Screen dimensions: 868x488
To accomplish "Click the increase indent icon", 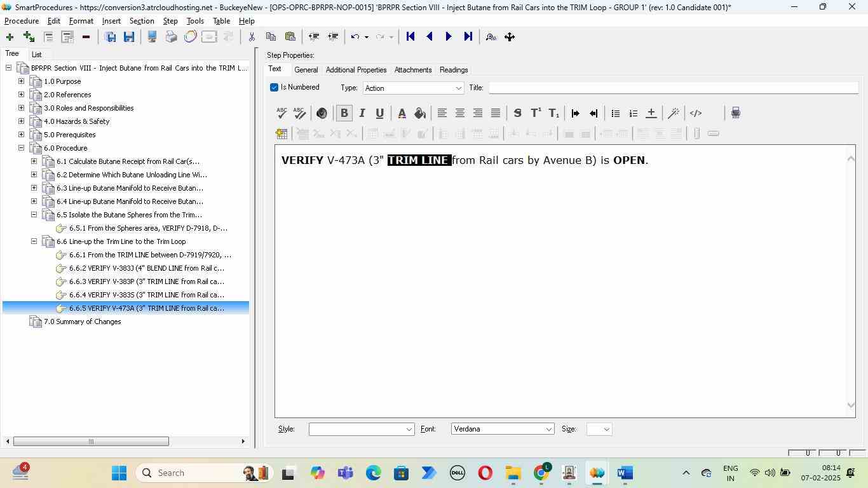I will pos(575,113).
